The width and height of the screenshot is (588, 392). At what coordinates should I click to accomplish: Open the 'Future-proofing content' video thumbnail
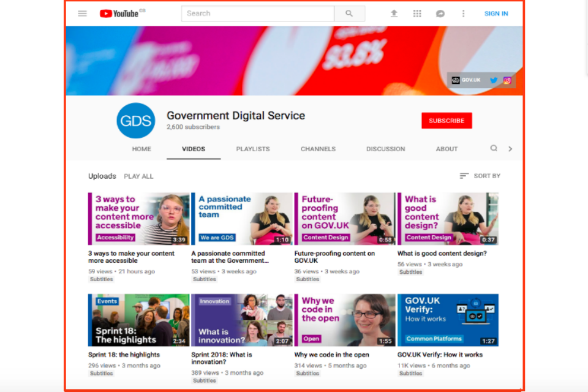coord(345,219)
